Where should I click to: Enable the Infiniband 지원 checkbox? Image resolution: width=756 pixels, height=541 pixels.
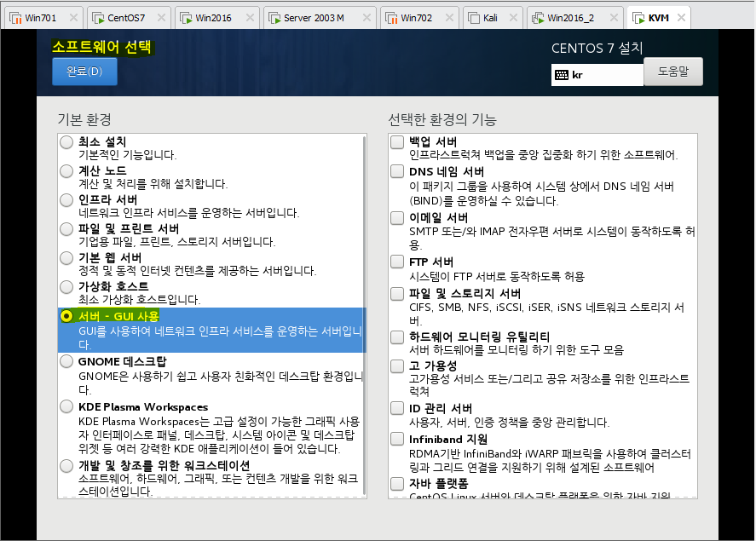[397, 439]
